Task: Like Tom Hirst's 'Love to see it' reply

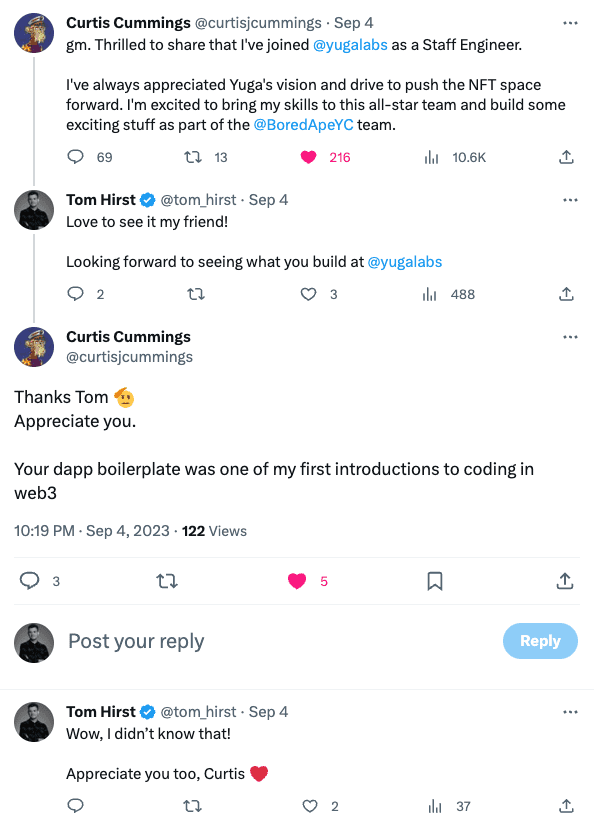Action: pyautogui.click(x=309, y=294)
